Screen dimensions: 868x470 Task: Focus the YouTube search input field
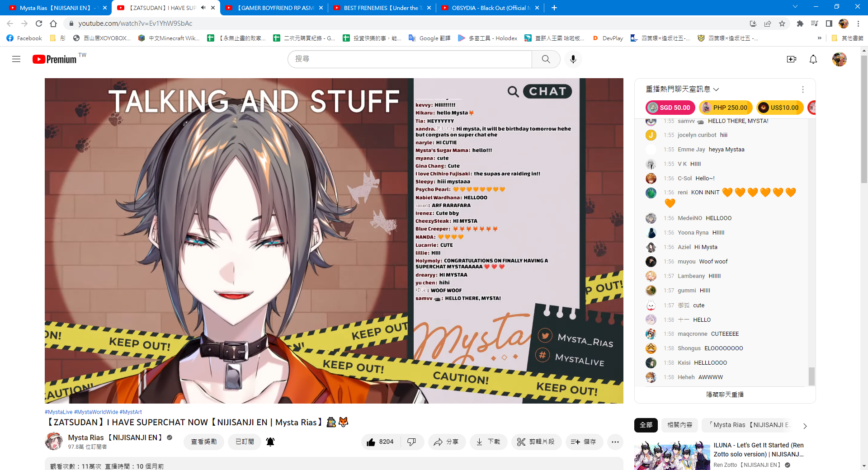(x=410, y=59)
